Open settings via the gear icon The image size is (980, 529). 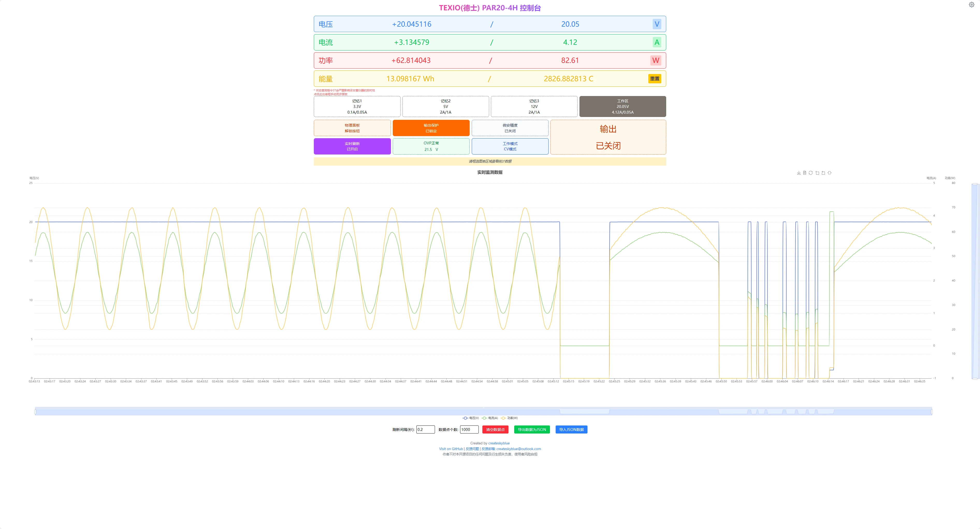pyautogui.click(x=971, y=5)
